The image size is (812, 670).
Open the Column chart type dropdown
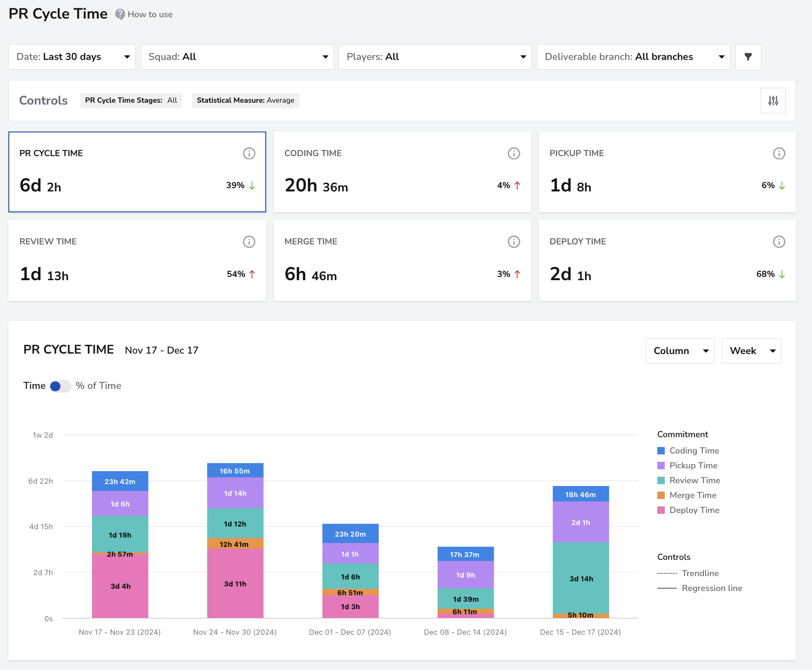click(x=680, y=351)
